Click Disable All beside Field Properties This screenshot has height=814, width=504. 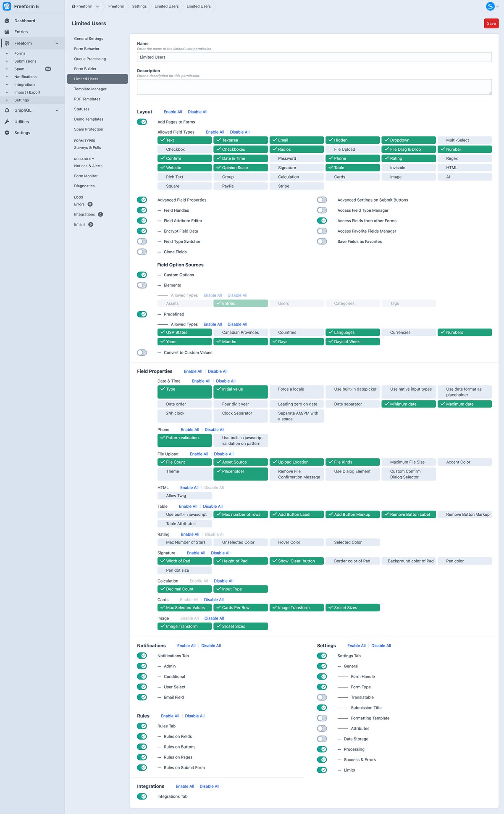point(218,371)
